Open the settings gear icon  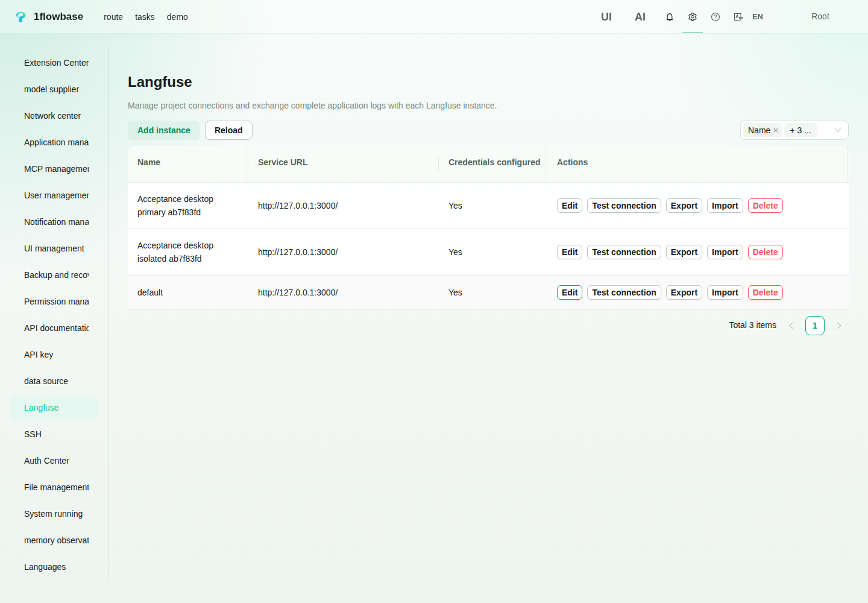[x=693, y=17]
